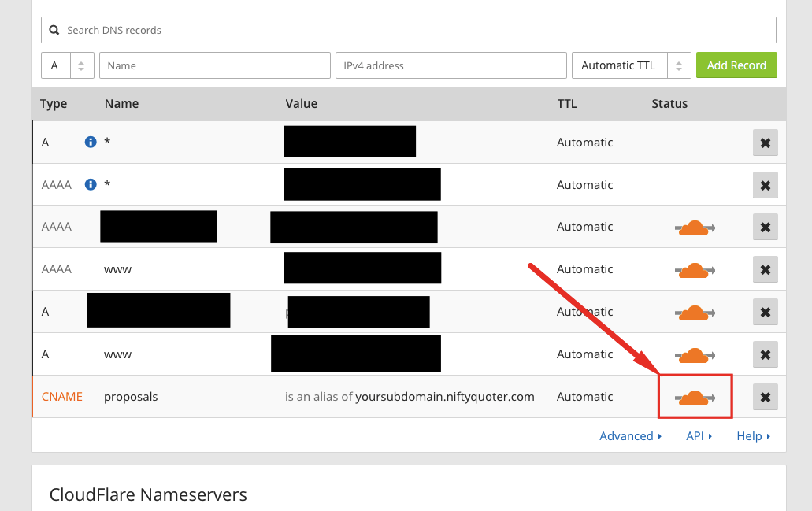812x511 pixels.
Task: Open the record type A dropdown
Action: point(68,65)
